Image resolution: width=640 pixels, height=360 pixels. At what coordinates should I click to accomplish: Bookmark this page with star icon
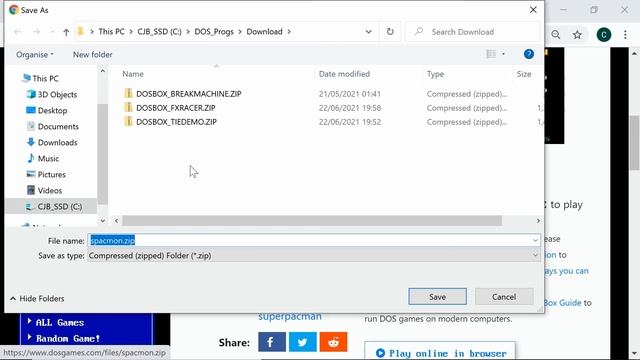point(577,35)
